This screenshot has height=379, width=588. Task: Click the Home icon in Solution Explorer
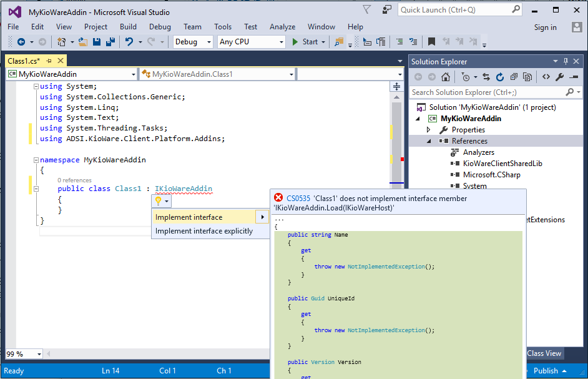tap(446, 77)
